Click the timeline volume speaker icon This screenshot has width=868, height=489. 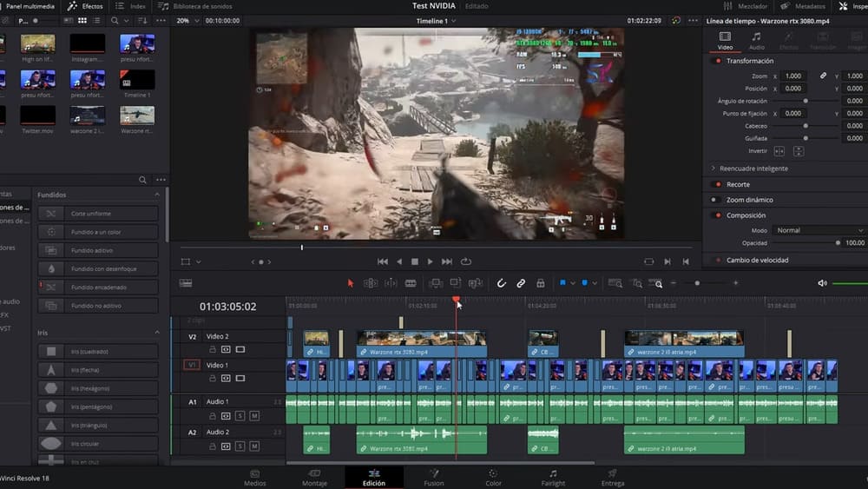pyautogui.click(x=822, y=283)
